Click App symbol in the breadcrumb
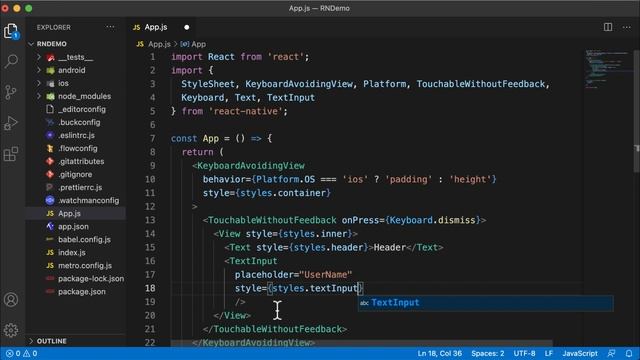Viewport: 640px width, 360px height. 198,44
